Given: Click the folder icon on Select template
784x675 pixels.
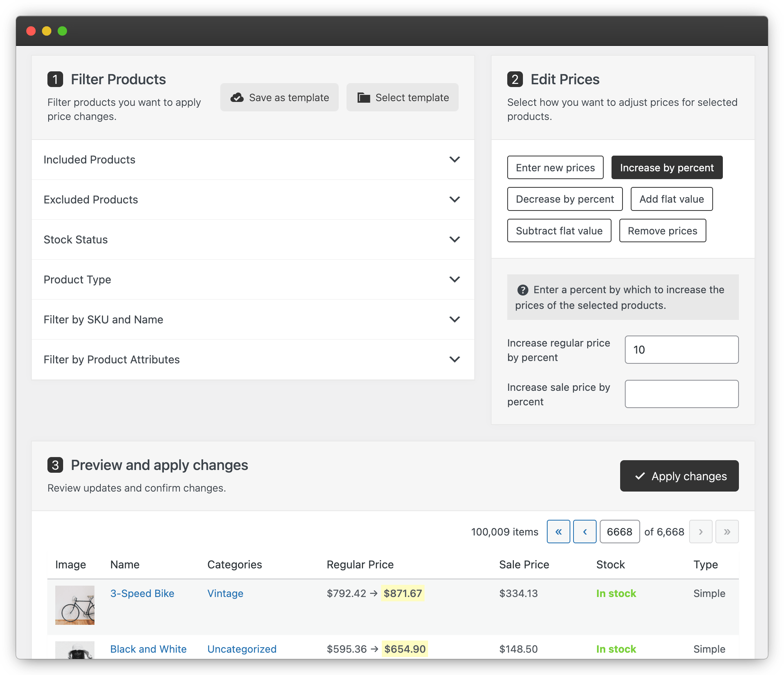Looking at the screenshot, I should point(364,97).
